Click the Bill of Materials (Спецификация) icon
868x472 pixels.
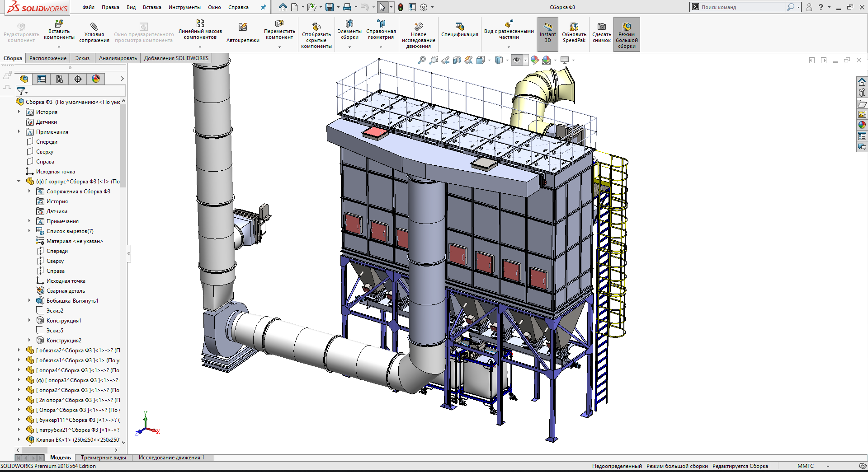(x=459, y=27)
